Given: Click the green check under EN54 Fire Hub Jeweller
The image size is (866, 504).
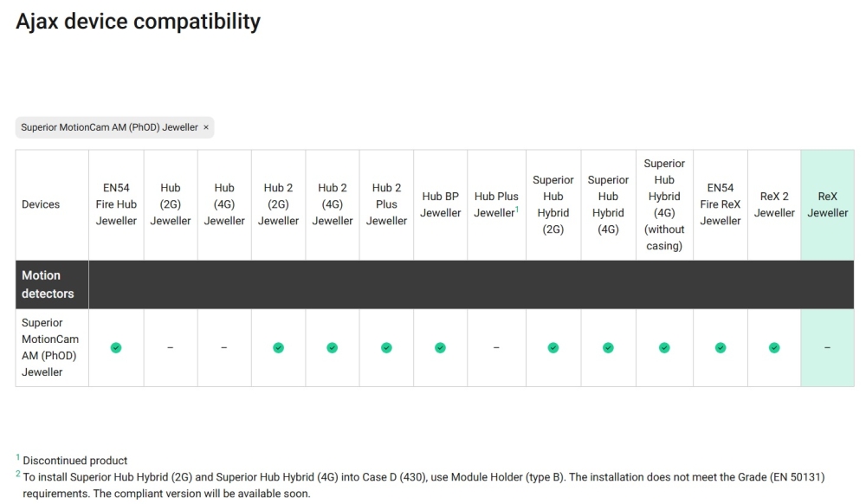Looking at the screenshot, I should (116, 347).
